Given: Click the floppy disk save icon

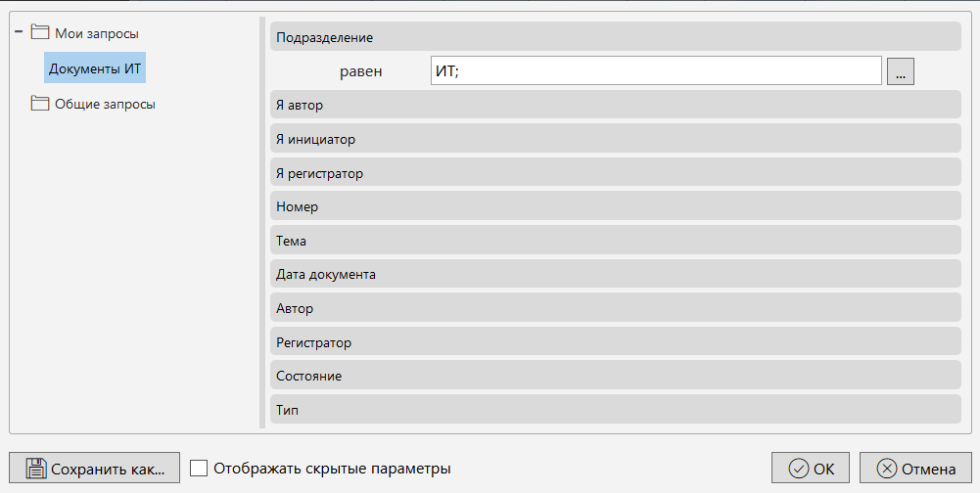Looking at the screenshot, I should [x=36, y=468].
